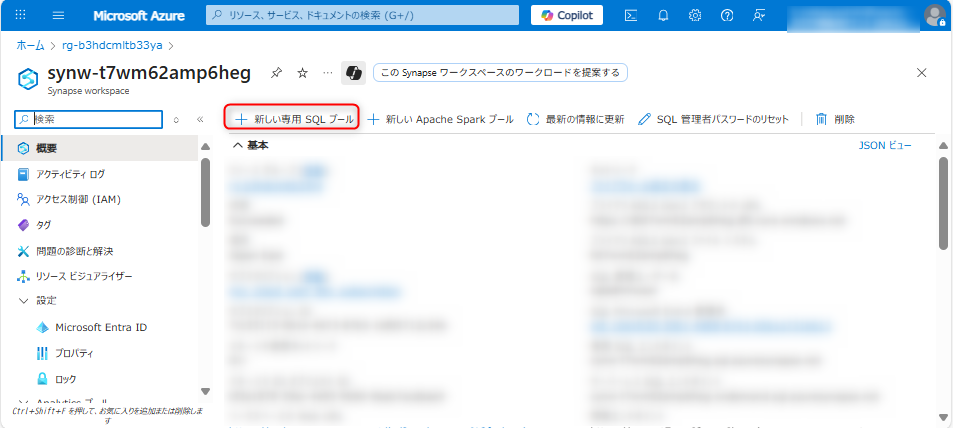Pin synw-t7wm62amp6heg to dashboard
This screenshot has height=428, width=953.
276,73
